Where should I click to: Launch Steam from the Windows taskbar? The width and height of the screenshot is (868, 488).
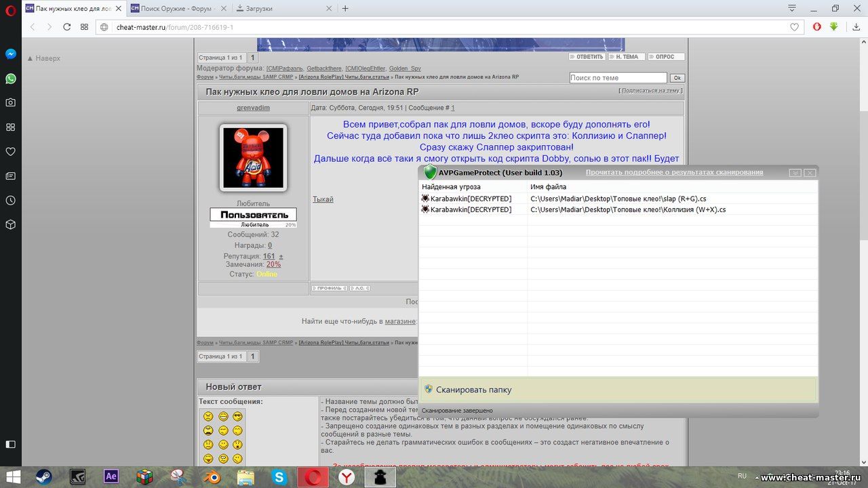pyautogui.click(x=44, y=476)
